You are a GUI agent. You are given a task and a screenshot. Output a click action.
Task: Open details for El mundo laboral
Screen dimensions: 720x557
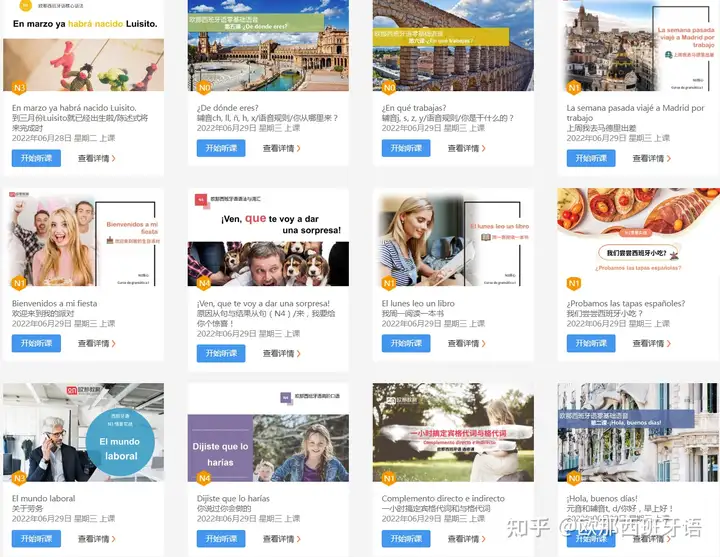[96, 539]
